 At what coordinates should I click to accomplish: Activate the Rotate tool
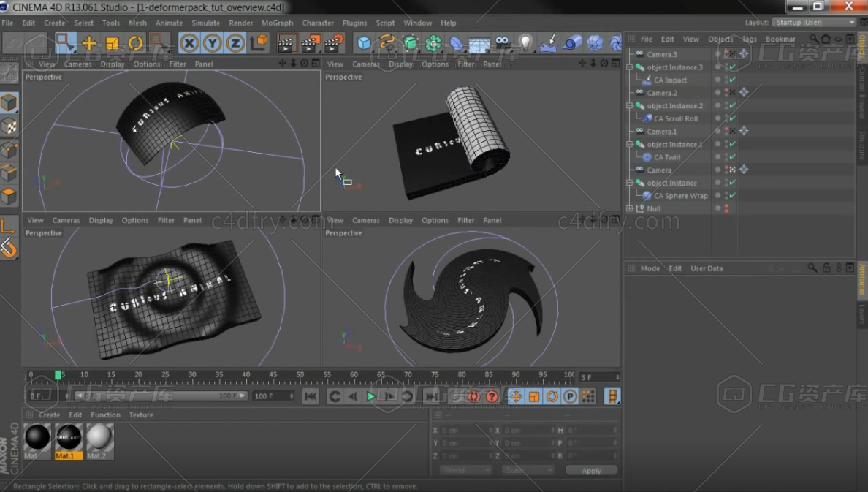pyautogui.click(x=135, y=42)
